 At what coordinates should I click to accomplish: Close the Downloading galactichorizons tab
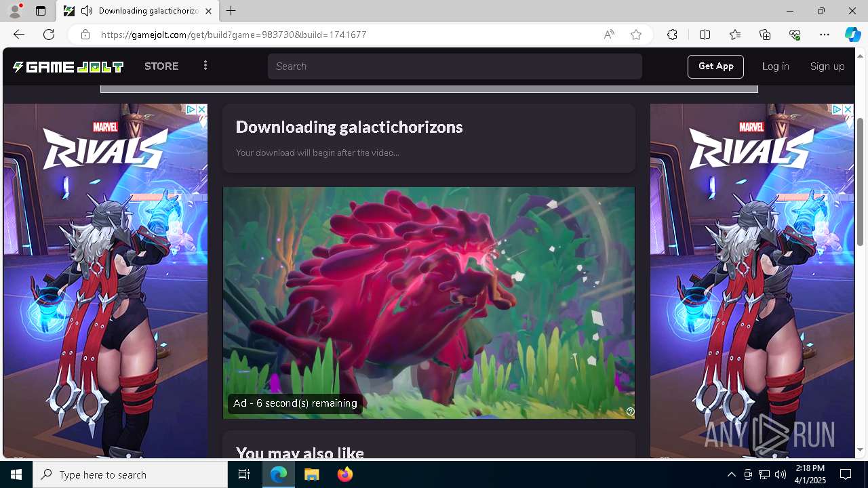[208, 11]
